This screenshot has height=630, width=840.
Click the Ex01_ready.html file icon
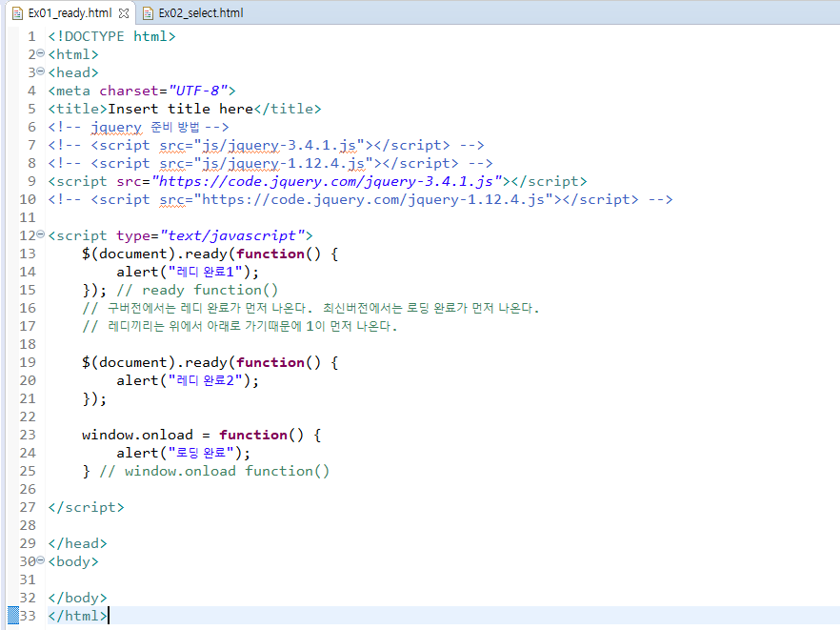click(x=17, y=13)
